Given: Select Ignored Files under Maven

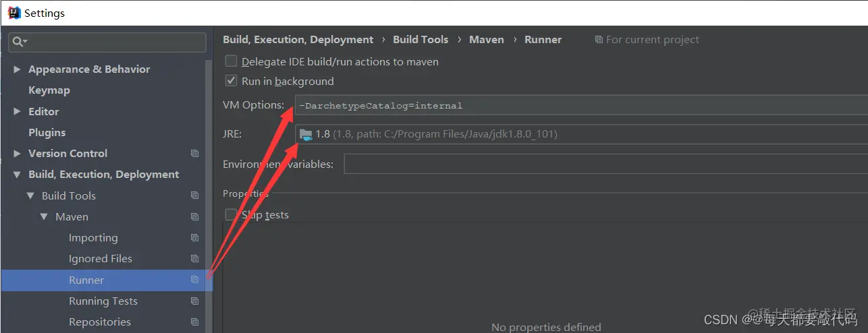Looking at the screenshot, I should click(101, 259).
